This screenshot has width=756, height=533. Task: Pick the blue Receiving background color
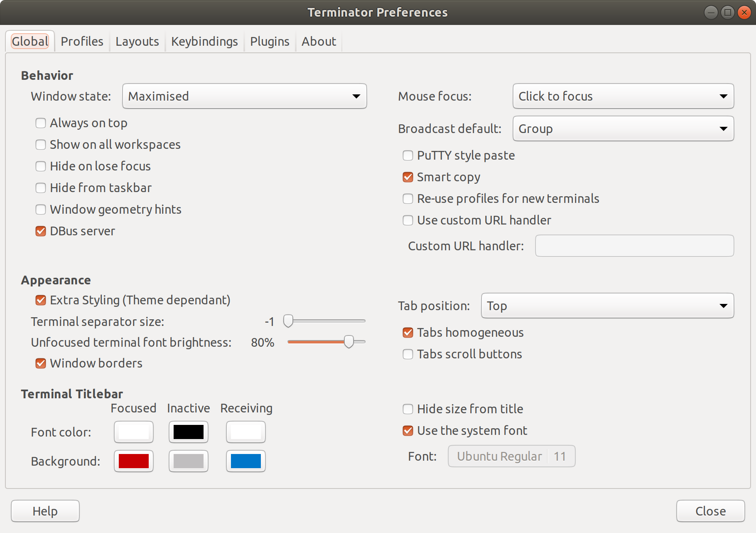246,461
